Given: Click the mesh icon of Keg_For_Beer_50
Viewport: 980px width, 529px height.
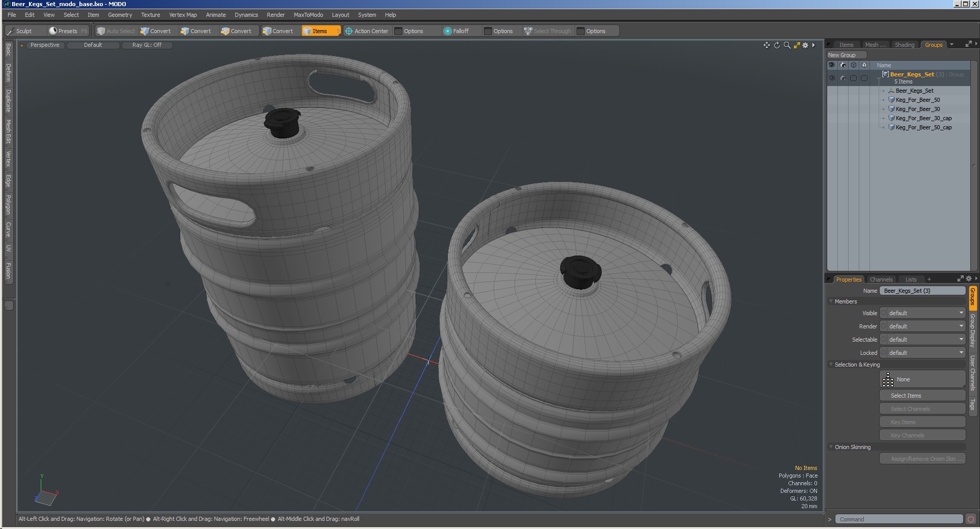Looking at the screenshot, I should 891,100.
